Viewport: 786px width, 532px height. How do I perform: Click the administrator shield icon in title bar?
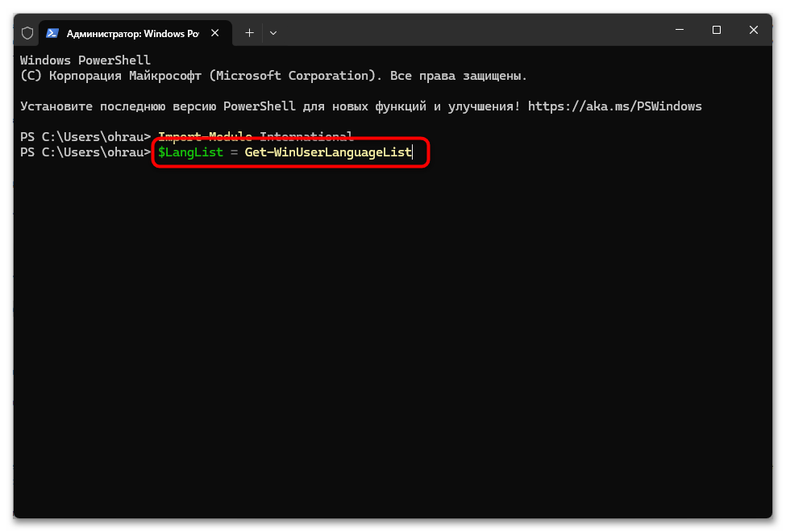click(x=27, y=33)
